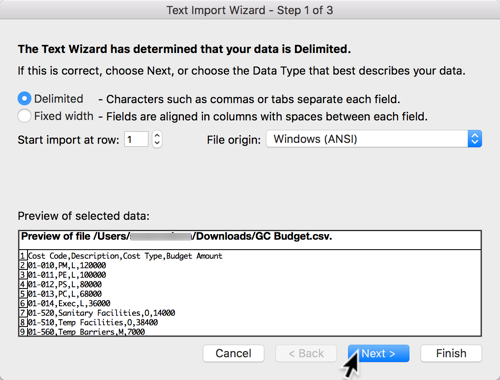Click the Delimited label text
Screen dimensions: 500x380
59,99
